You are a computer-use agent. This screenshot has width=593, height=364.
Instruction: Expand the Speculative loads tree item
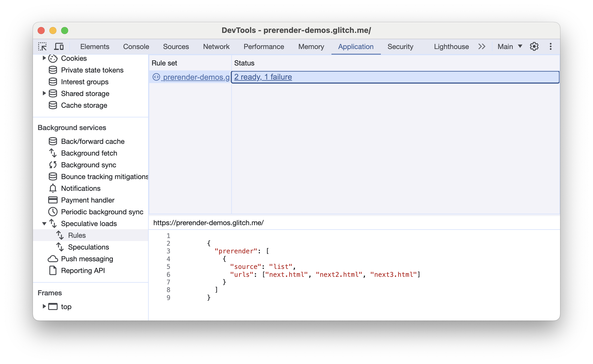click(45, 223)
